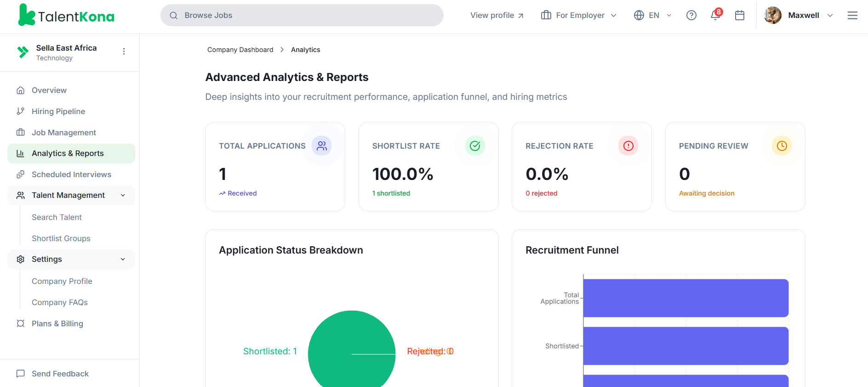Open the Sella East Africa options menu
The height and width of the screenshot is (387, 868).
(x=124, y=52)
